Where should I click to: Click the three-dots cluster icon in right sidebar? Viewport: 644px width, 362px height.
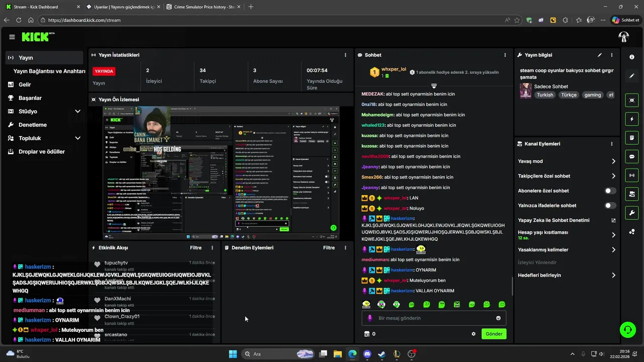click(632, 231)
